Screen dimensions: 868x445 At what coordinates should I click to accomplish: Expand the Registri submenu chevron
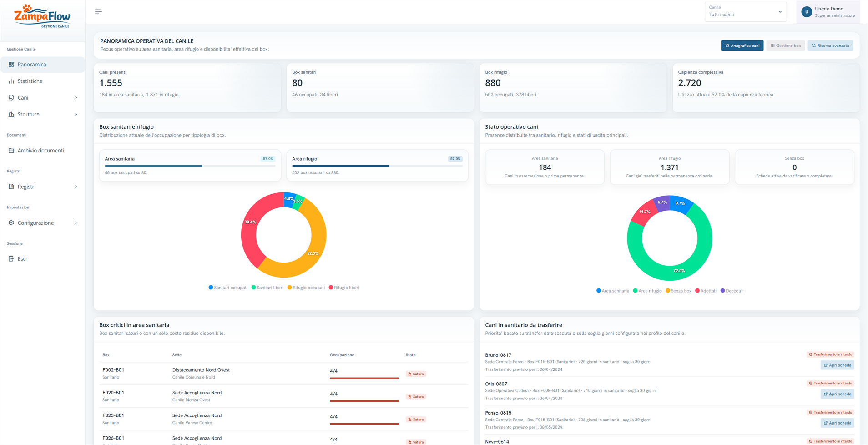(x=76, y=187)
